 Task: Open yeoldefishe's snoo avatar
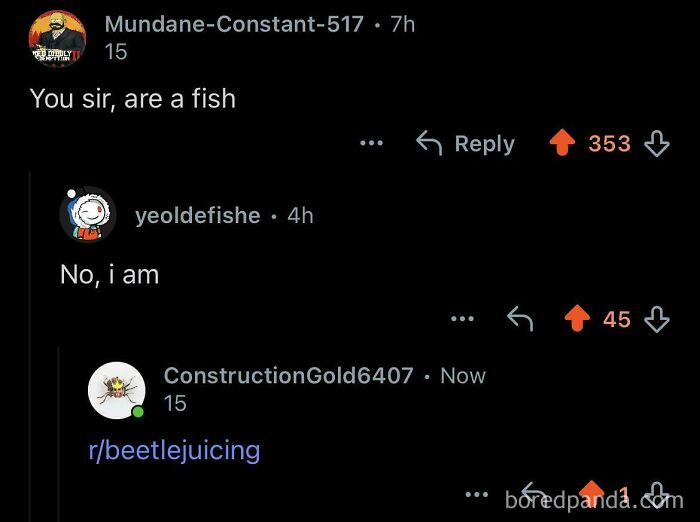pos(87,214)
